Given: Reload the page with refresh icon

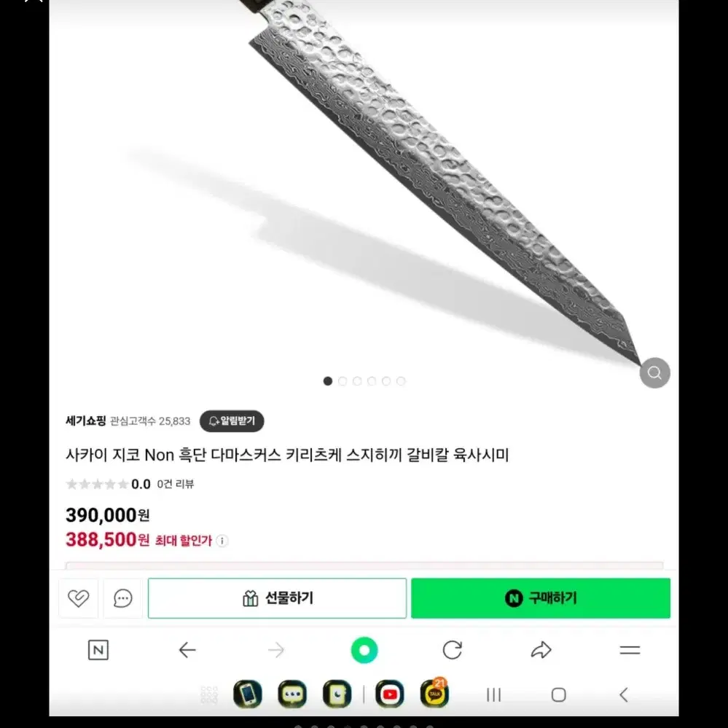Looking at the screenshot, I should coord(453,649).
